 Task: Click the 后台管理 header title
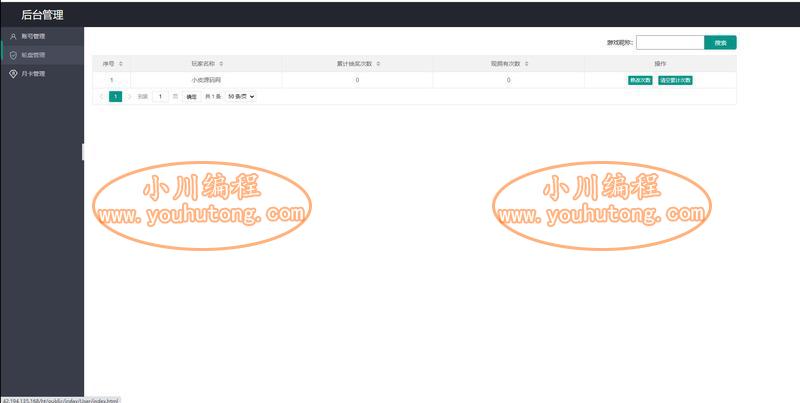pyautogui.click(x=42, y=15)
